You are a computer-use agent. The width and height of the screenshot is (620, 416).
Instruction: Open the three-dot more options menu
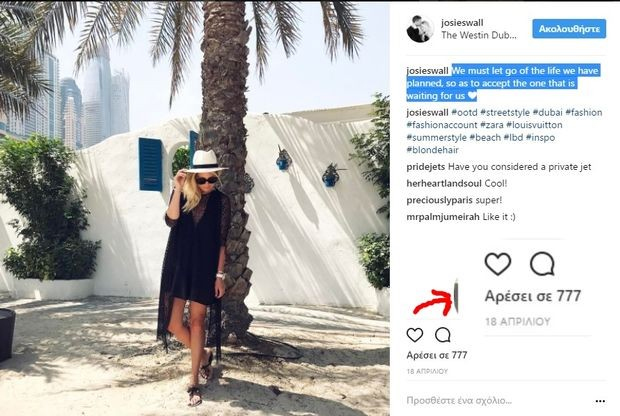pos(600,401)
